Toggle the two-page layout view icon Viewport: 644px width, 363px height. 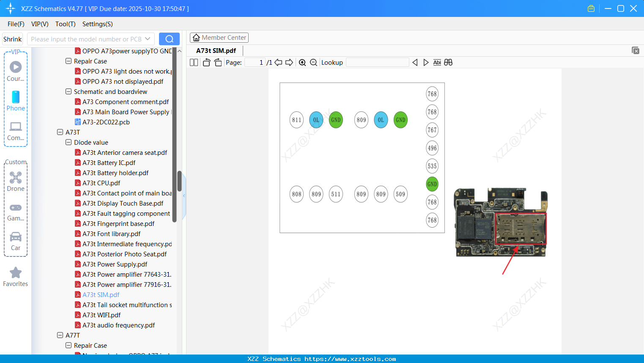[x=194, y=63]
